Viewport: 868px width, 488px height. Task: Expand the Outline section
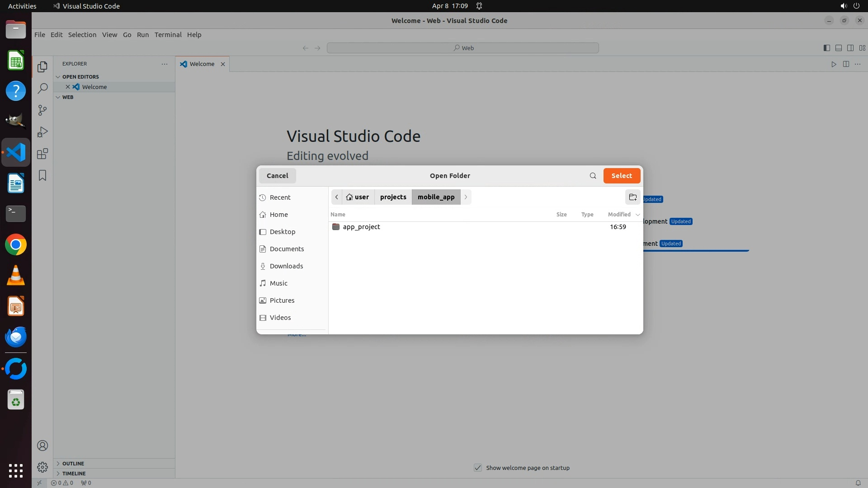(73, 464)
